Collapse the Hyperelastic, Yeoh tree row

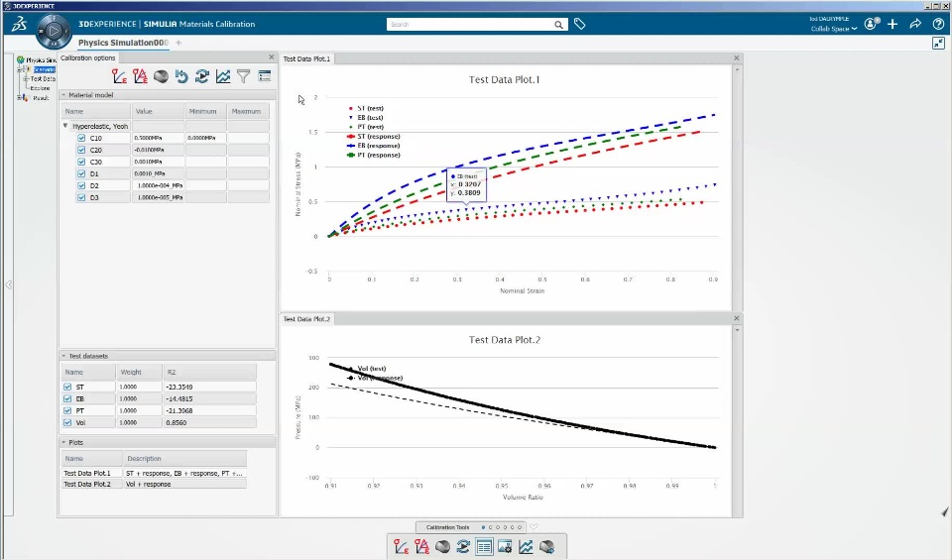[65, 126]
